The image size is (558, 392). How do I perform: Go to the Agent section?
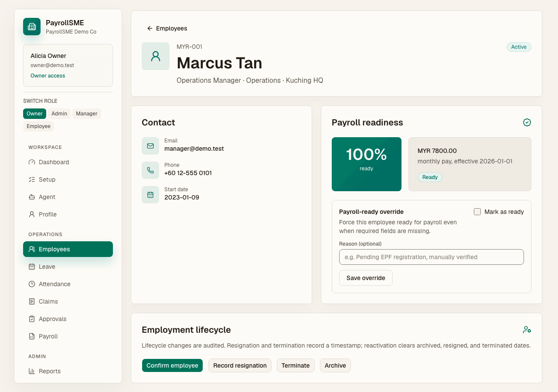[x=68, y=197]
